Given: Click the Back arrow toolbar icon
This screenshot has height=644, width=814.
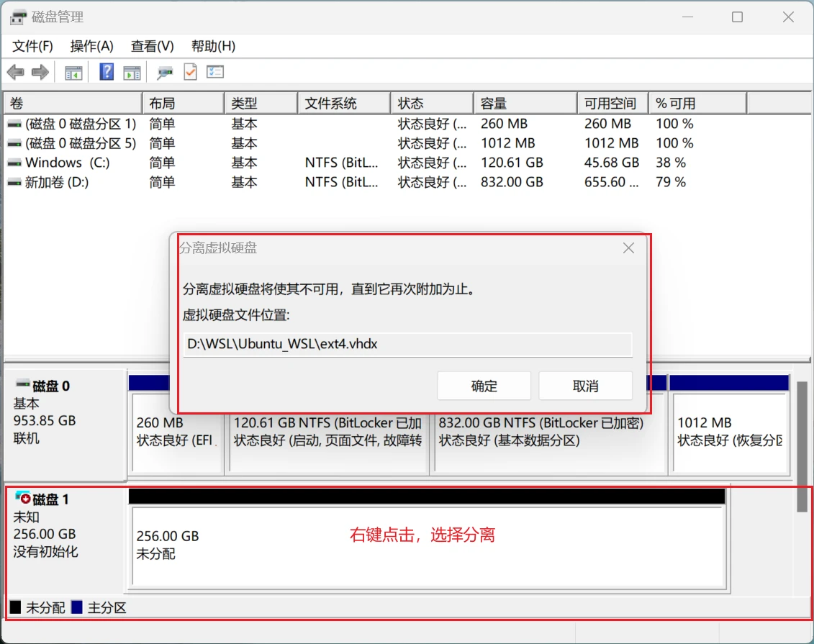Looking at the screenshot, I should (x=15, y=72).
